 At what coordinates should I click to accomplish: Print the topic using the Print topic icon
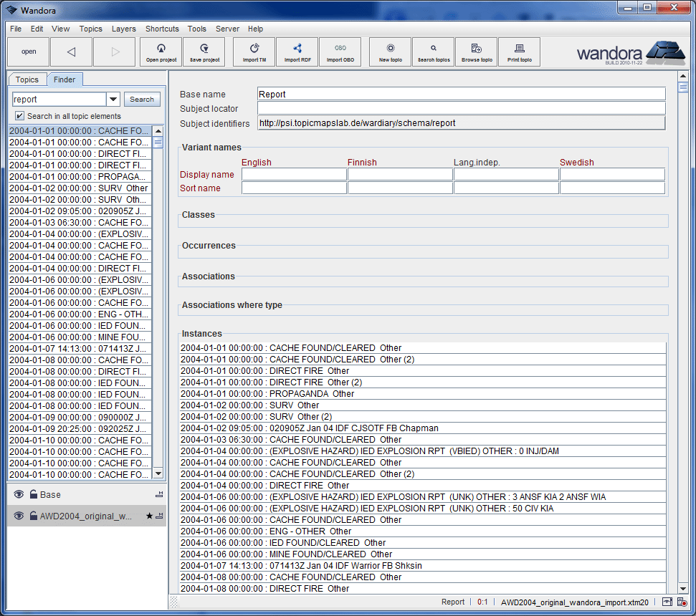[519, 52]
